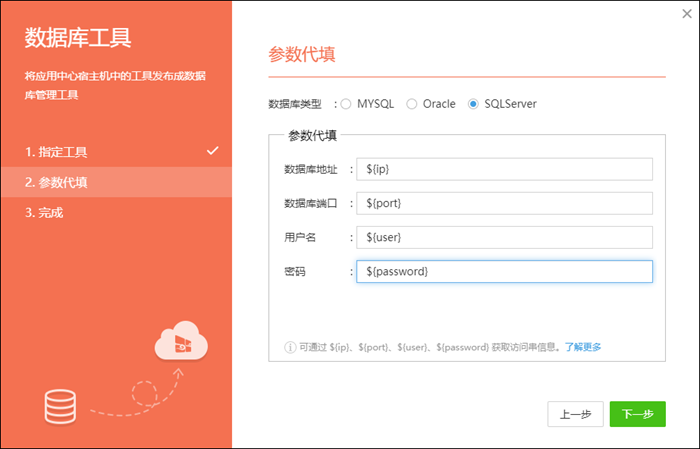Go back with the 上一步 button
Screen dimensions: 700x449
pyautogui.click(x=575, y=414)
